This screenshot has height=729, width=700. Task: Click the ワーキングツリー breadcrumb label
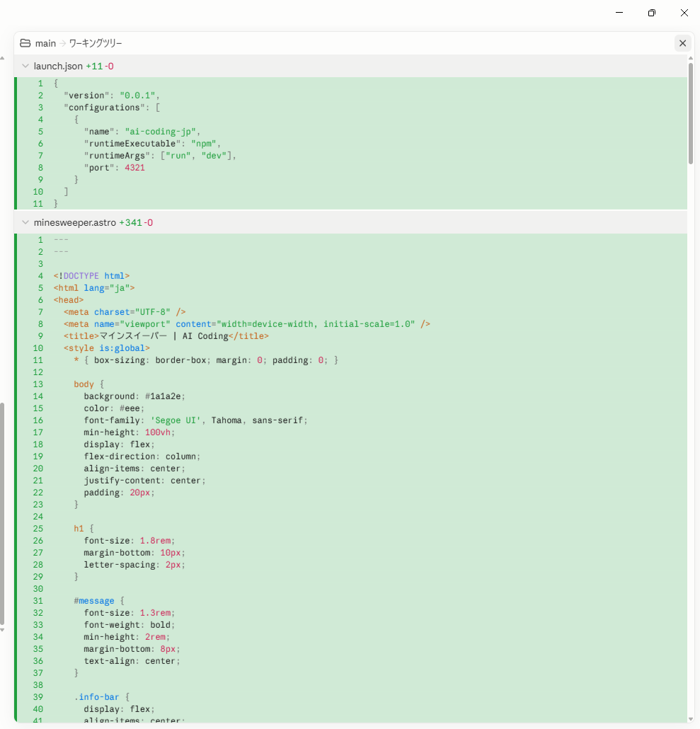(x=96, y=43)
